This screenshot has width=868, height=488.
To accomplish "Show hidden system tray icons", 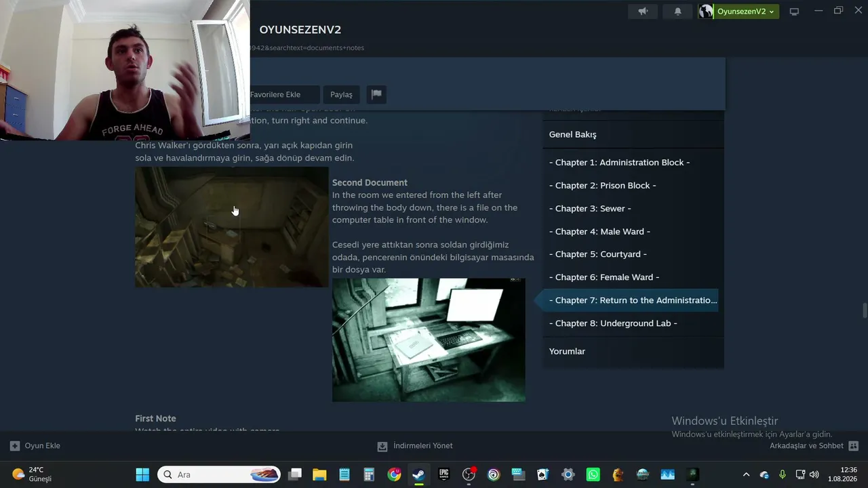I will click(x=747, y=474).
